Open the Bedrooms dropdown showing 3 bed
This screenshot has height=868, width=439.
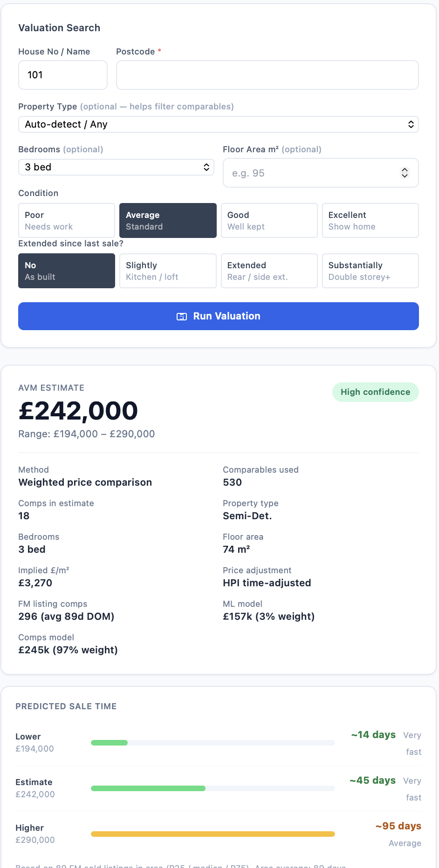point(116,167)
